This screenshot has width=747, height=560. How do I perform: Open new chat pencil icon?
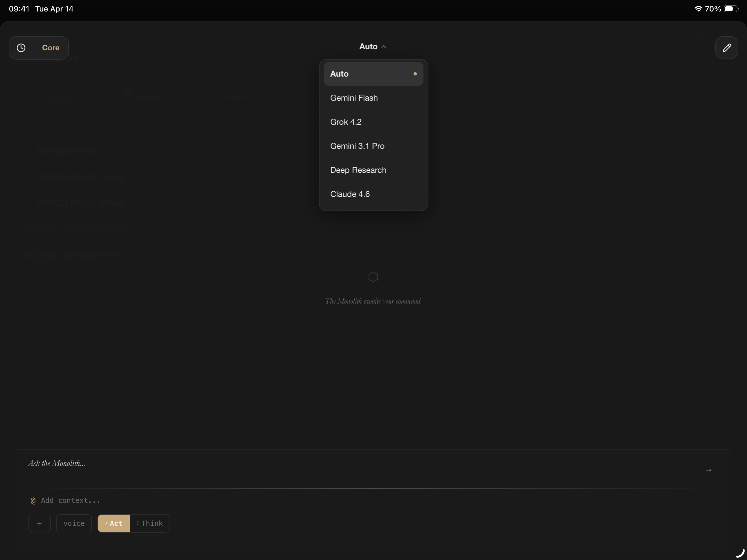726,48
